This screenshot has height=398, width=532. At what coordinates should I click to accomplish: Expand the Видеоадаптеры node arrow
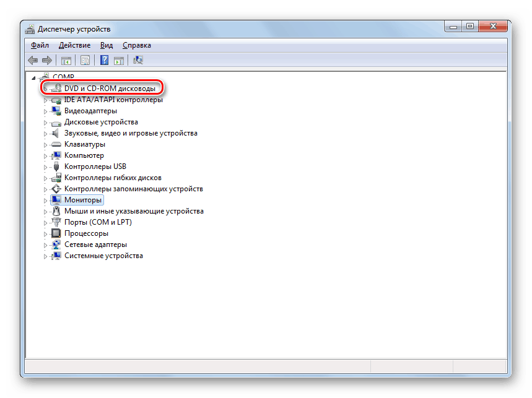click(x=45, y=111)
